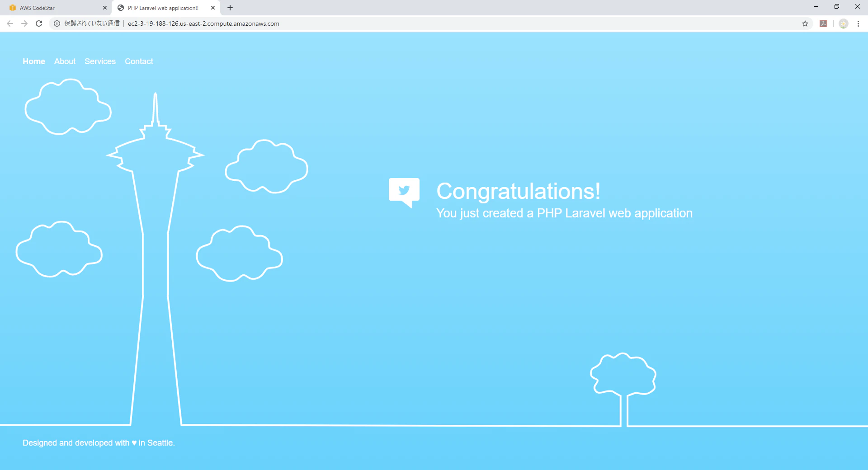Open the PDF extension icon

click(x=823, y=23)
